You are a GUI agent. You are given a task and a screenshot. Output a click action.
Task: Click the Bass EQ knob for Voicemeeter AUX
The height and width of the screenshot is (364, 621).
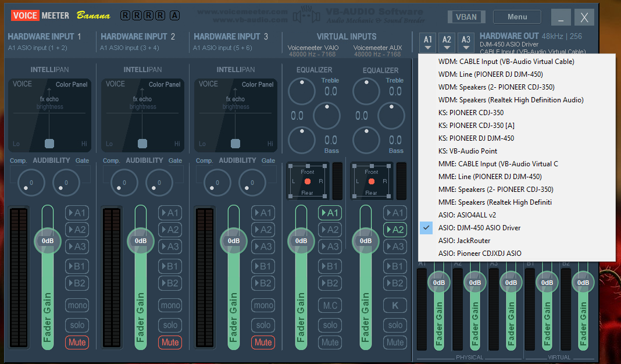[x=366, y=140]
